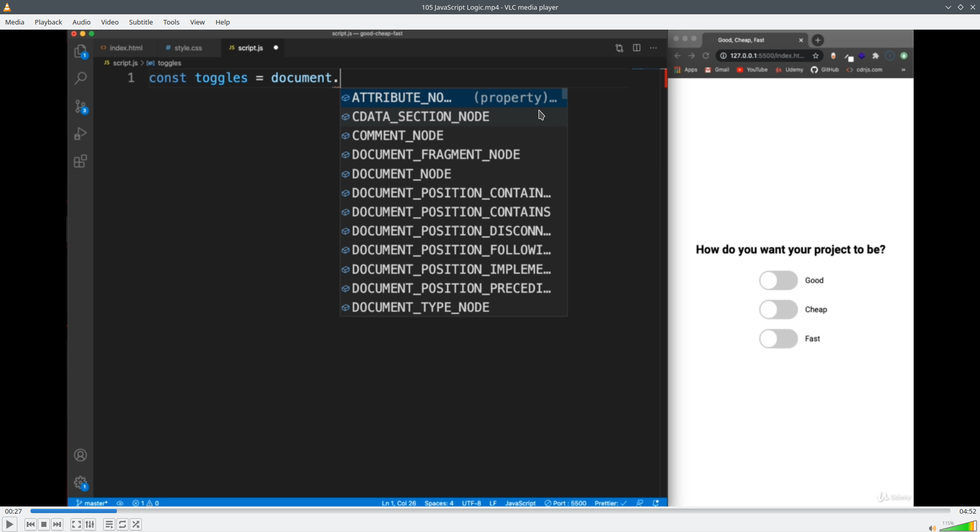980x532 pixels.
Task: Bookmark the page with the star icon
Action: click(x=816, y=56)
